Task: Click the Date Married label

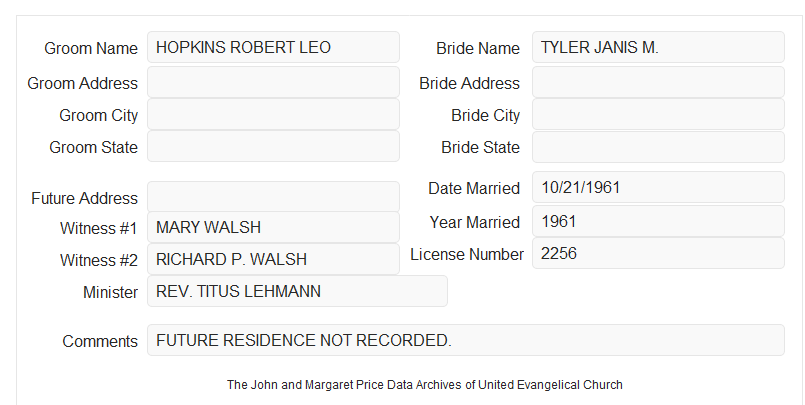Action: click(474, 188)
